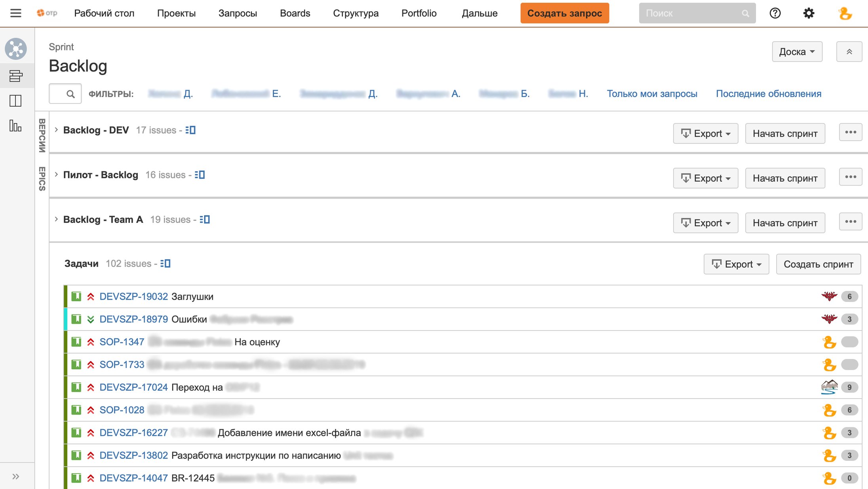Toggle the 'Только мои запросы' quick filter
Viewport: 868px width, 489px height.
652,94
